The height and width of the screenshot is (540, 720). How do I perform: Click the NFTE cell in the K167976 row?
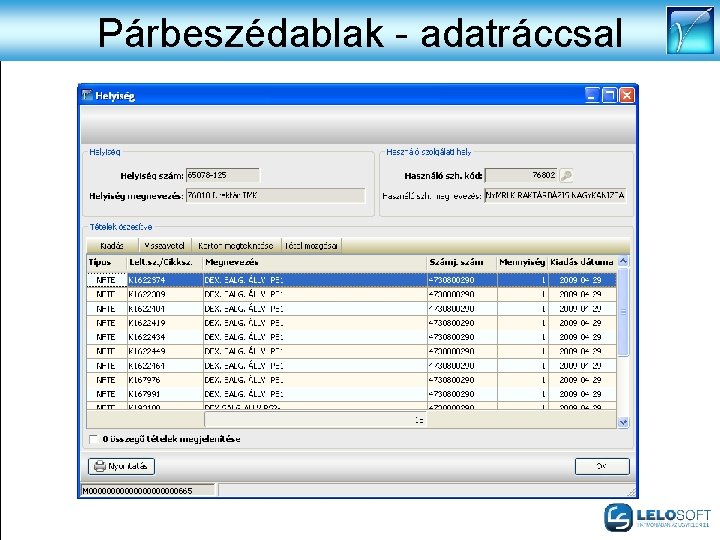pyautogui.click(x=107, y=380)
